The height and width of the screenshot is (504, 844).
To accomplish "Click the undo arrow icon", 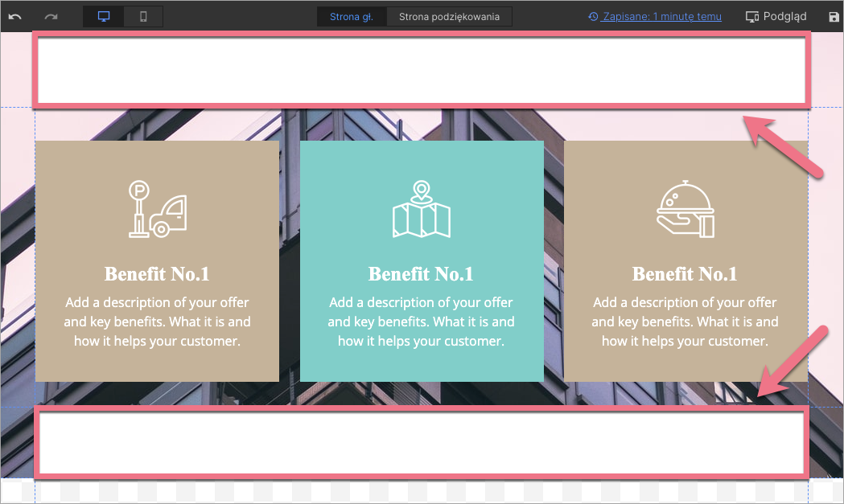I will click(x=15, y=16).
